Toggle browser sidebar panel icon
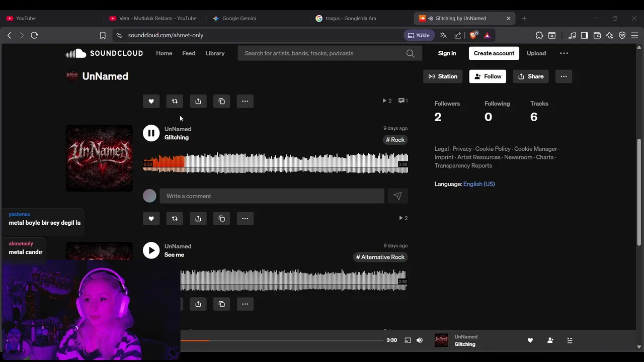The height and width of the screenshot is (362, 644). coord(584,35)
